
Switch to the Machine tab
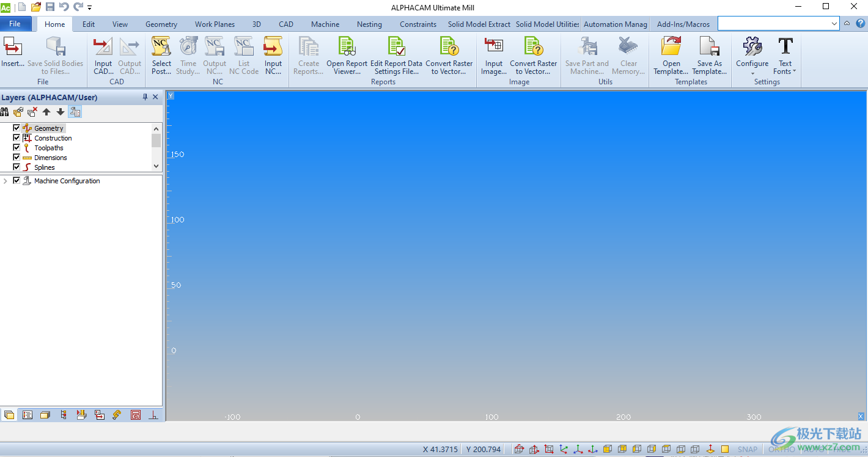(325, 24)
